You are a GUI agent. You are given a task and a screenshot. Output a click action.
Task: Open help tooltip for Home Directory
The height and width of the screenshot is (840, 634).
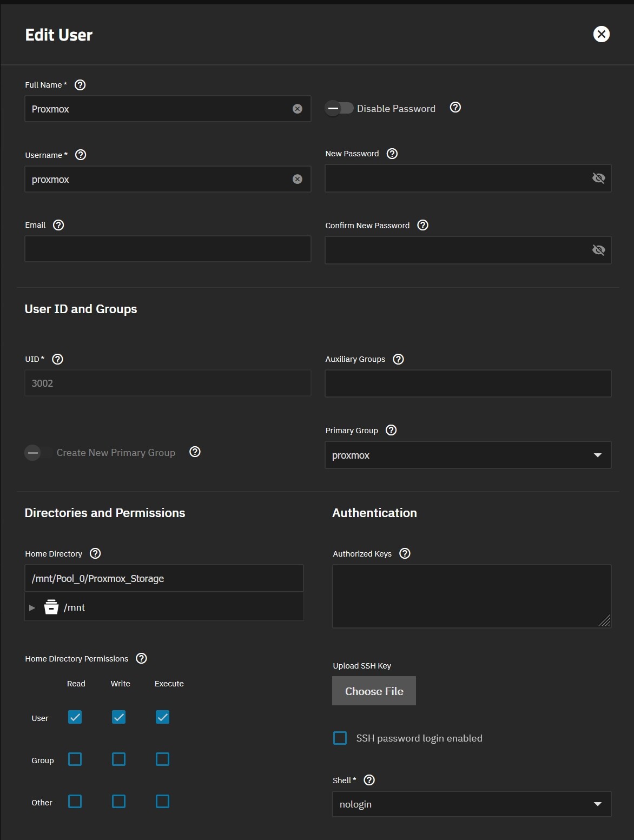[x=95, y=553]
